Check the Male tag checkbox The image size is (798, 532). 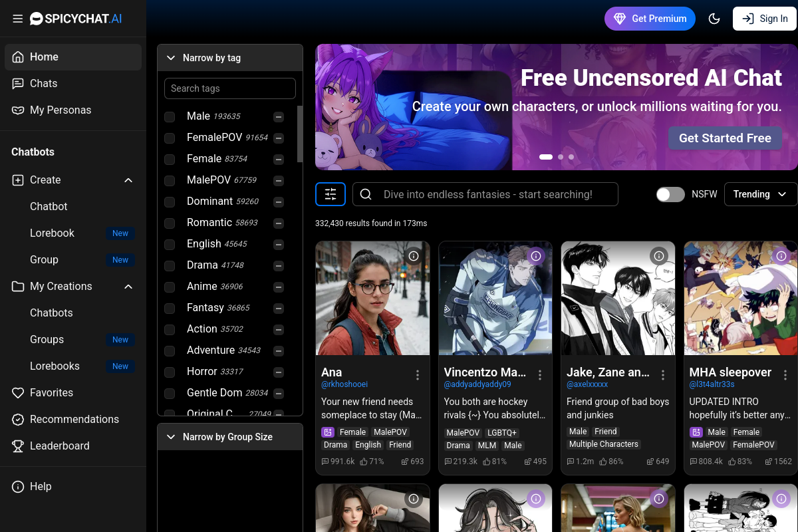pyautogui.click(x=170, y=116)
